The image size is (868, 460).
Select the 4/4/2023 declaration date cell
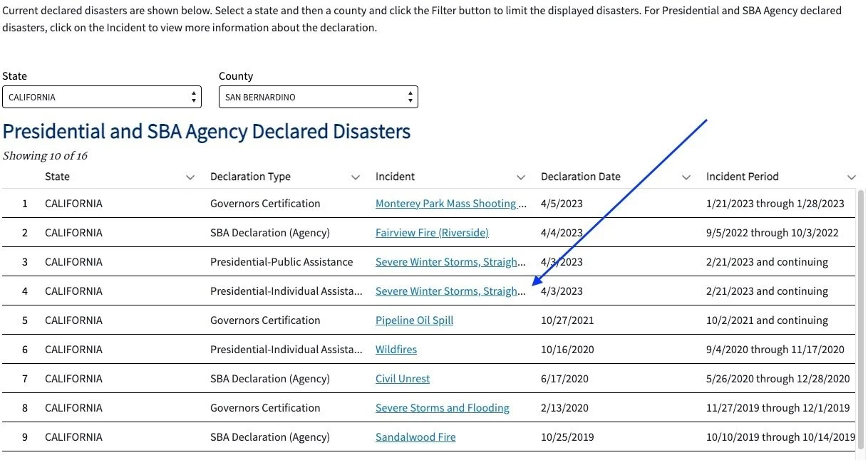[x=562, y=233]
